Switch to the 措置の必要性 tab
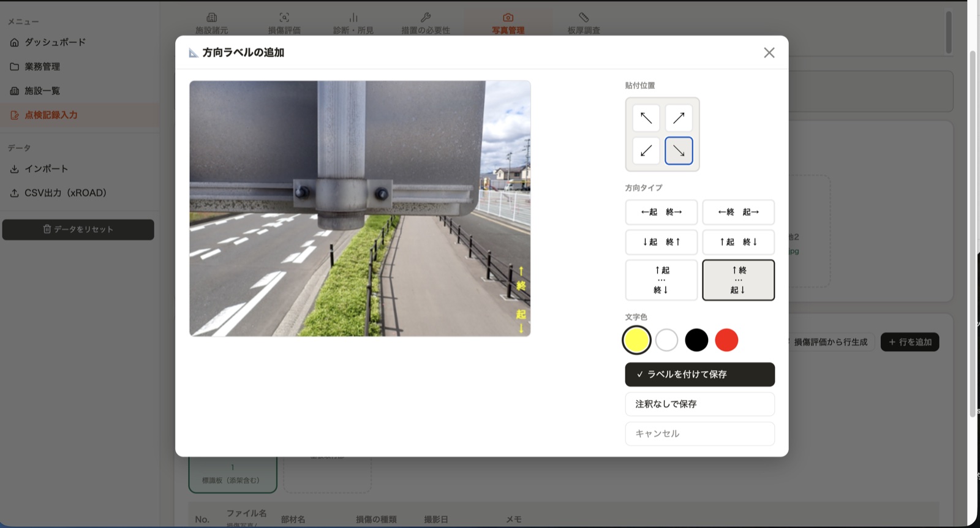This screenshot has height=528, width=980. pyautogui.click(x=426, y=23)
